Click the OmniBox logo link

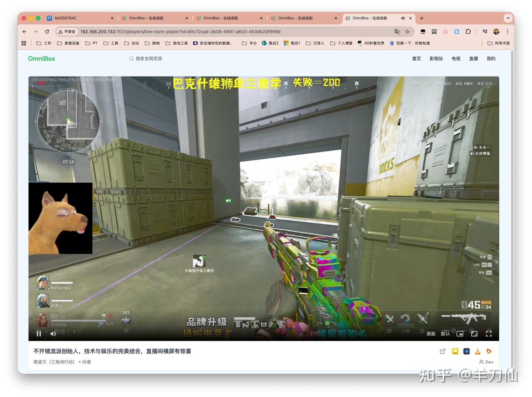point(42,59)
